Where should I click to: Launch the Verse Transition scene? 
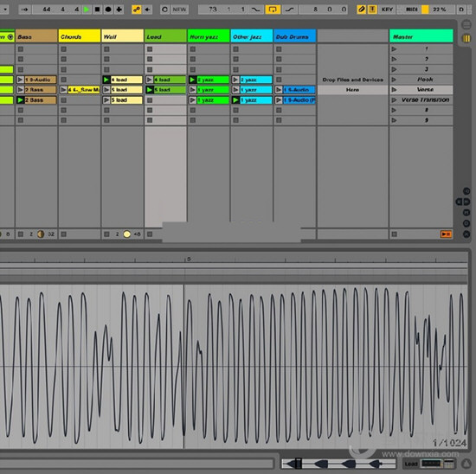tap(394, 99)
